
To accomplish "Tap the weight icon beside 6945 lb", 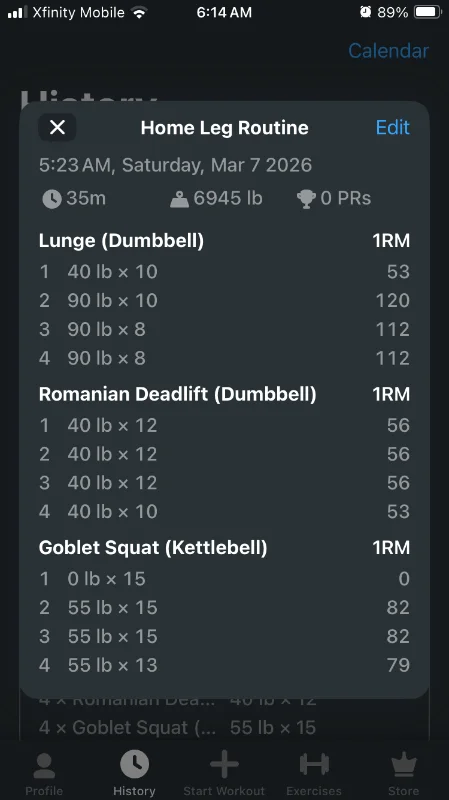I will click(179, 199).
